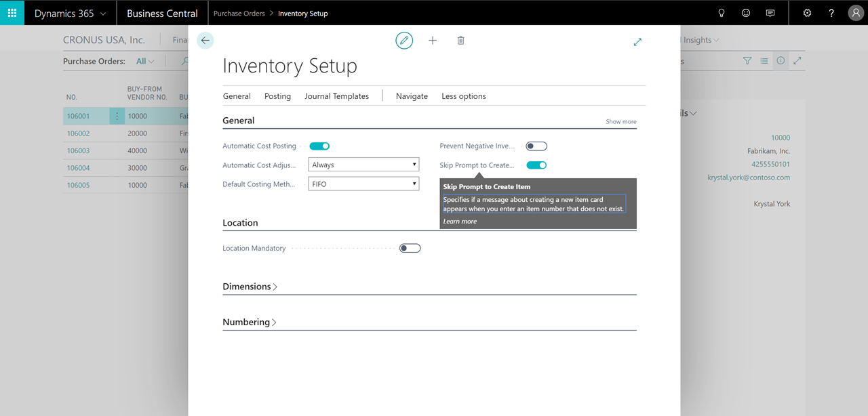Expand the page with the diagonal arrows icon
The width and height of the screenshot is (868, 416).
tap(637, 41)
